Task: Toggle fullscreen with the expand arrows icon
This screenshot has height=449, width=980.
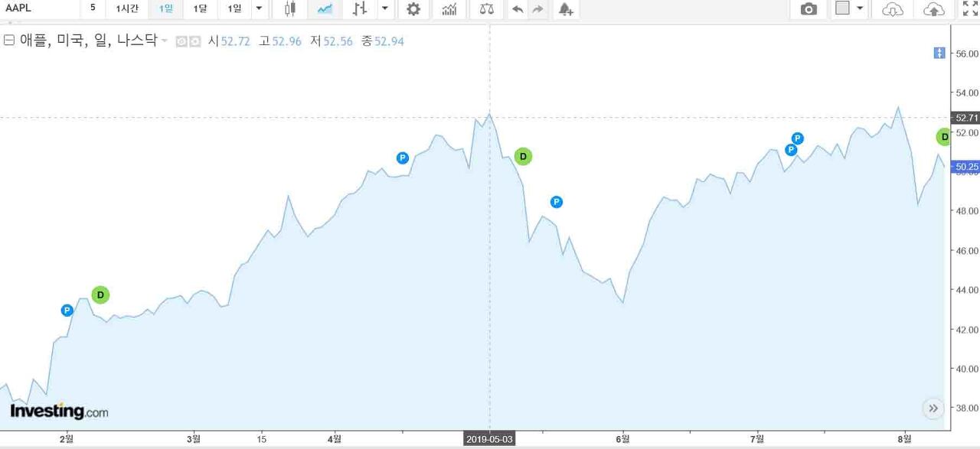Action: tap(970, 9)
